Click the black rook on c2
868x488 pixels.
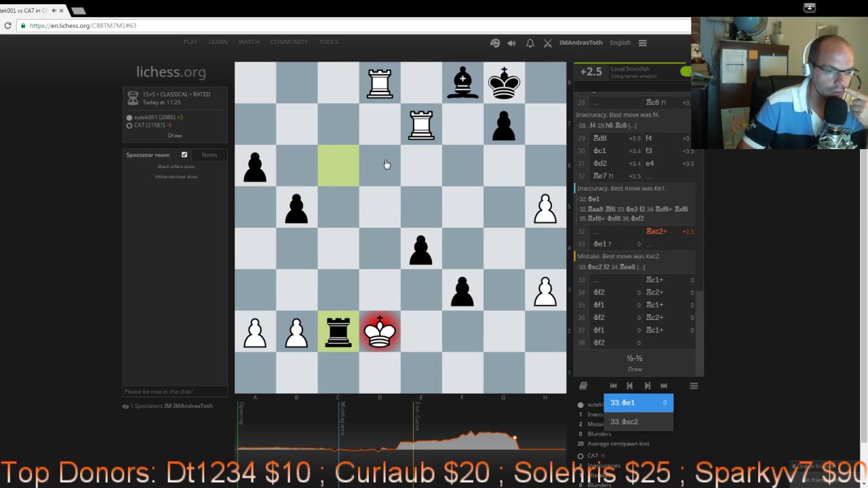pyautogui.click(x=338, y=332)
